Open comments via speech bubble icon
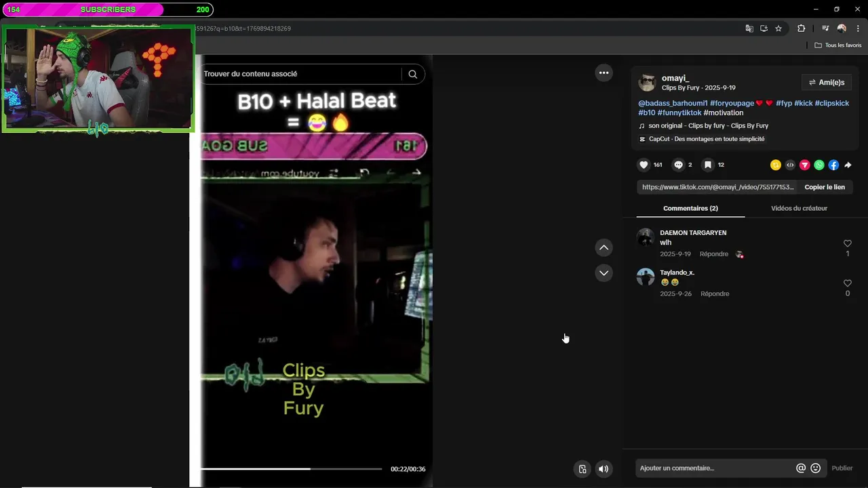868x488 pixels. tap(678, 165)
